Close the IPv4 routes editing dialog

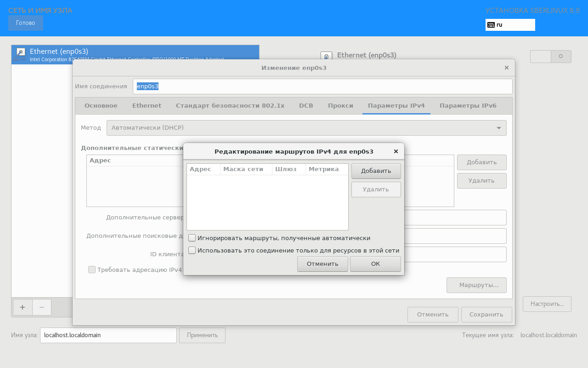click(396, 151)
